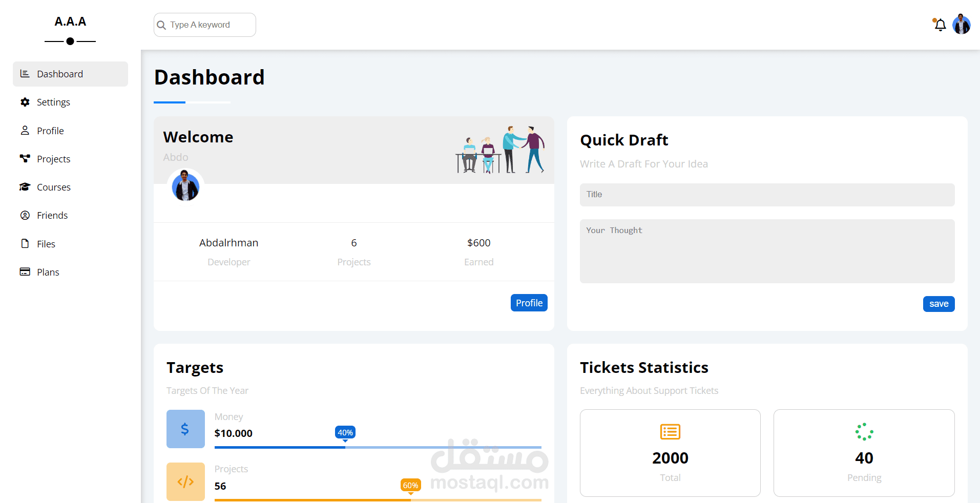
Task: Open Files menu item
Action: point(70,244)
